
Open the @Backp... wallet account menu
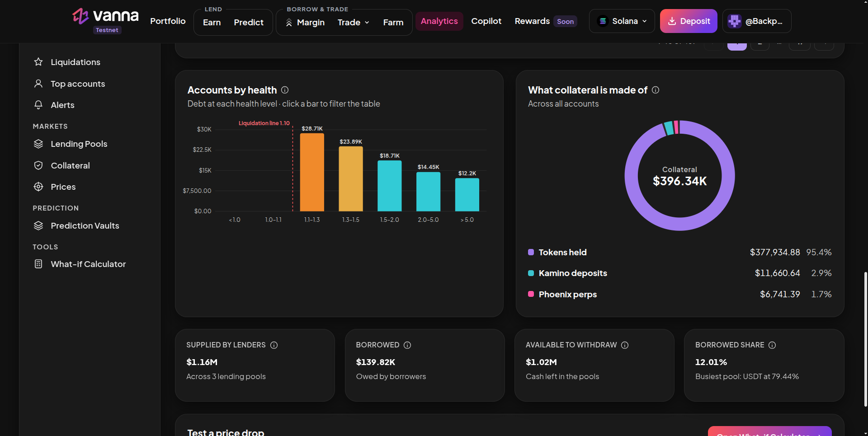pos(757,21)
